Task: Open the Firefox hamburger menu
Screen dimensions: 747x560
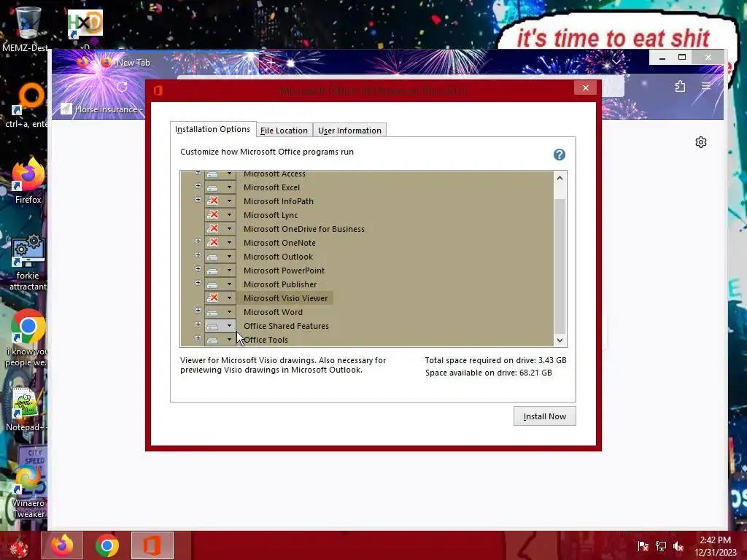Action: pos(706,86)
